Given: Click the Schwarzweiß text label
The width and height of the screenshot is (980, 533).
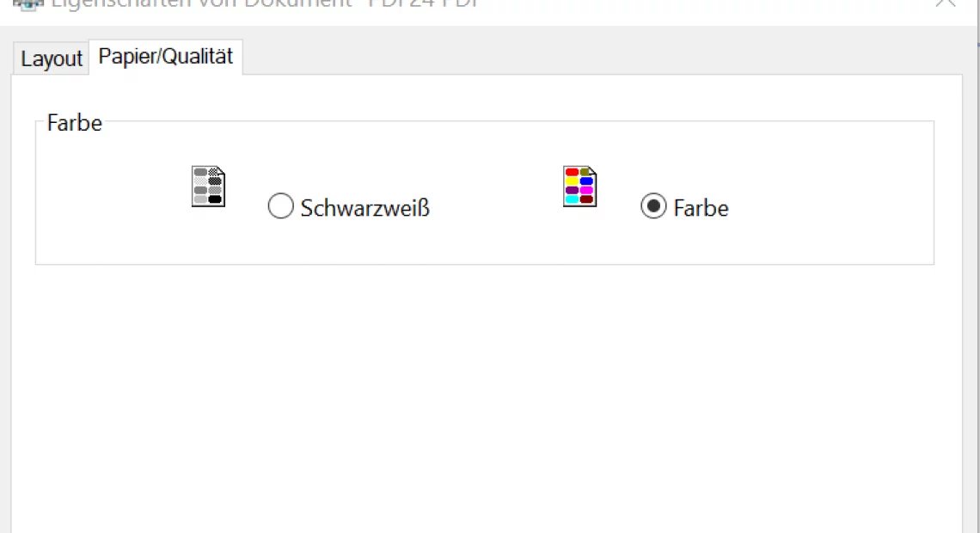Looking at the screenshot, I should (364, 206).
